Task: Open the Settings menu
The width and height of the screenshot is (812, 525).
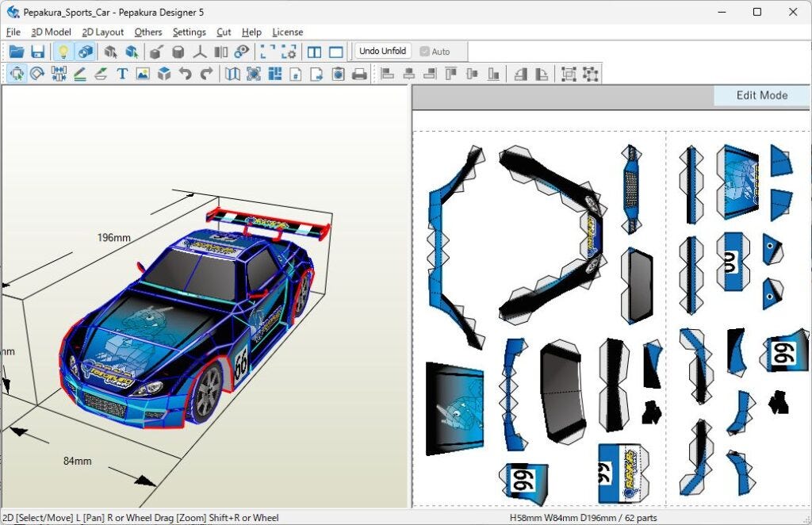Action: pyautogui.click(x=189, y=32)
